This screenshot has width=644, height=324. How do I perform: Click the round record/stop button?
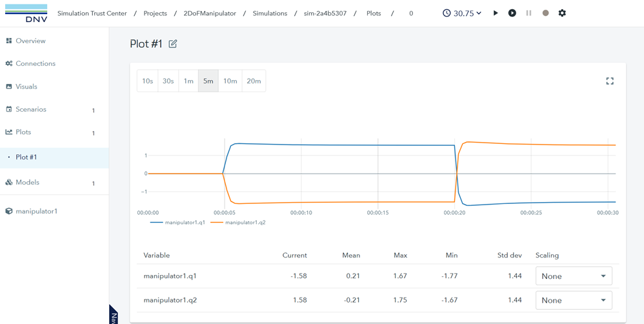(545, 13)
